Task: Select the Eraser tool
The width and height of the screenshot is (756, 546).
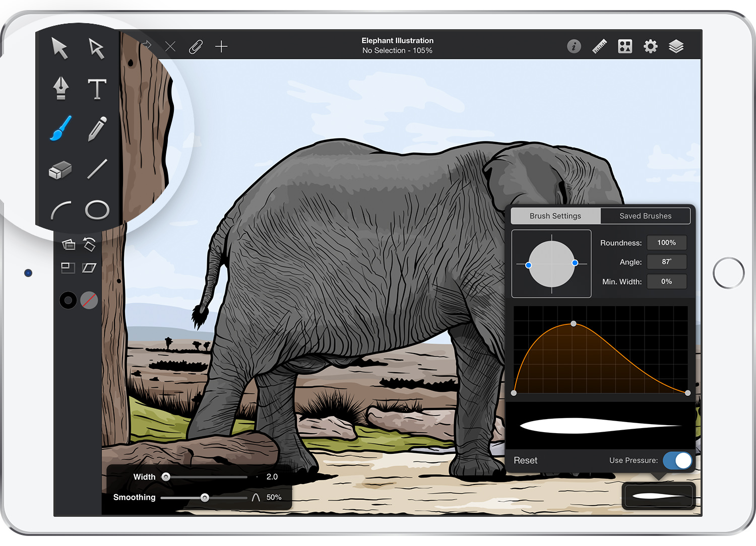Action: (60, 170)
